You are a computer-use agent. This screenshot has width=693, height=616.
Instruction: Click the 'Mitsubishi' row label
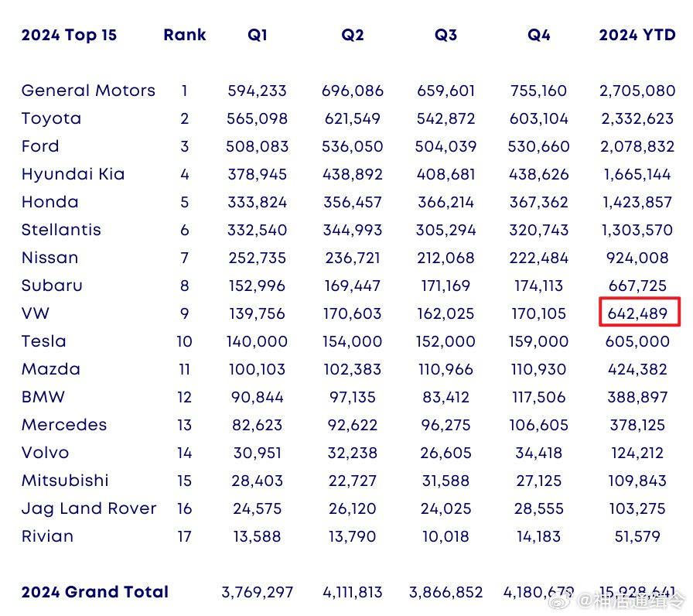pyautogui.click(x=65, y=481)
